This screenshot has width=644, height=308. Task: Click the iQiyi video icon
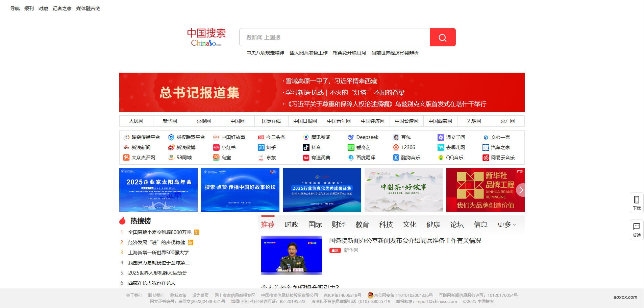point(351,147)
